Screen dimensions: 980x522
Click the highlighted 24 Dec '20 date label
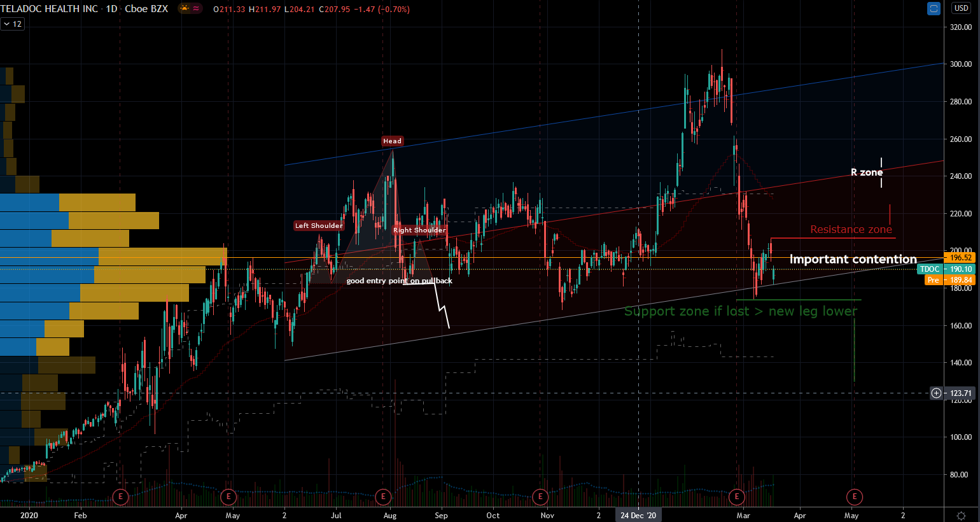point(638,516)
